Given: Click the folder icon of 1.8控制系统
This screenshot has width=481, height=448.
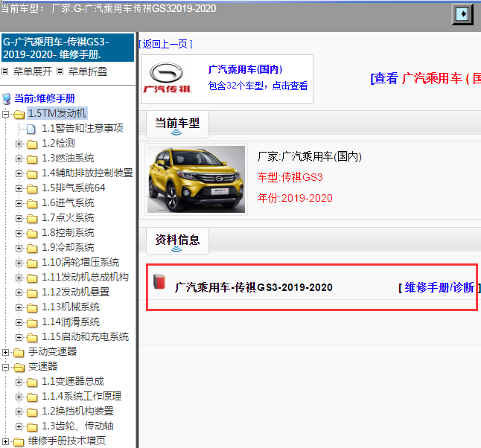Looking at the screenshot, I should pos(32,234).
